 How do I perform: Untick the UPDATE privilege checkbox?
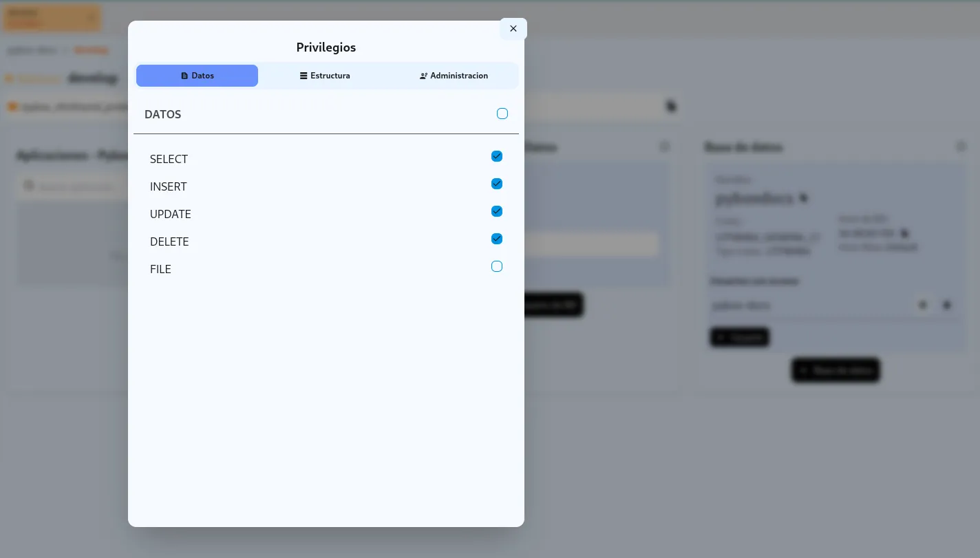(497, 211)
